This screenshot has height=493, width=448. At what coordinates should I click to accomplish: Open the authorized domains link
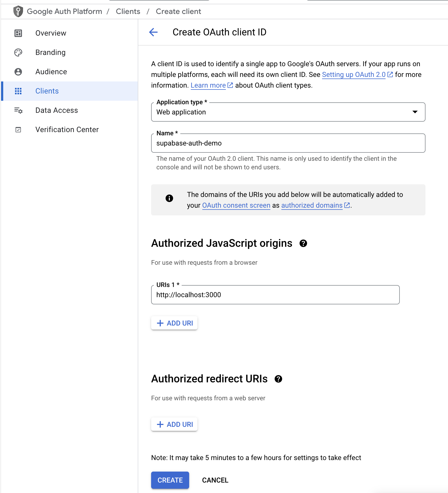click(312, 205)
